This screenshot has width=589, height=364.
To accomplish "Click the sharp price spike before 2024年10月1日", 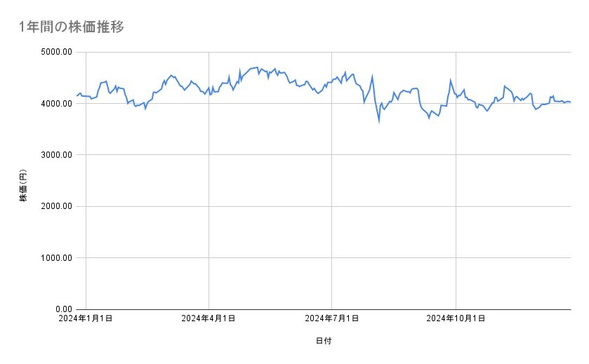I will pyautogui.click(x=451, y=81).
